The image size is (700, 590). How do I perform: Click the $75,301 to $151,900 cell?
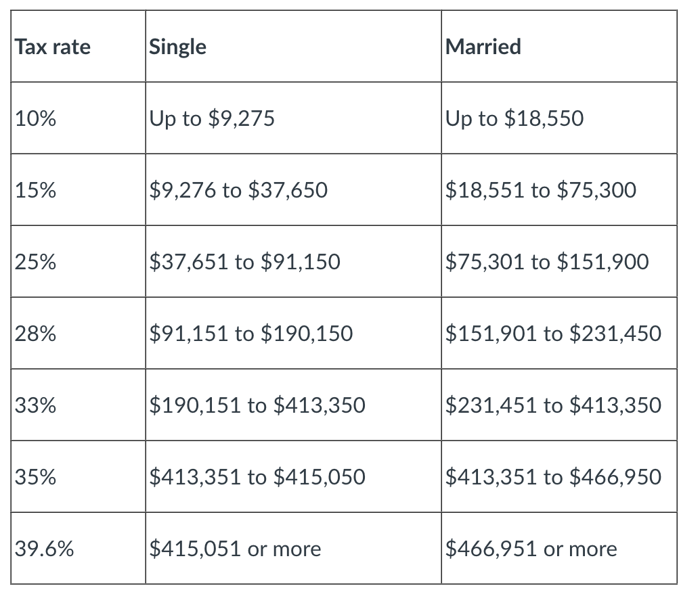(x=547, y=262)
